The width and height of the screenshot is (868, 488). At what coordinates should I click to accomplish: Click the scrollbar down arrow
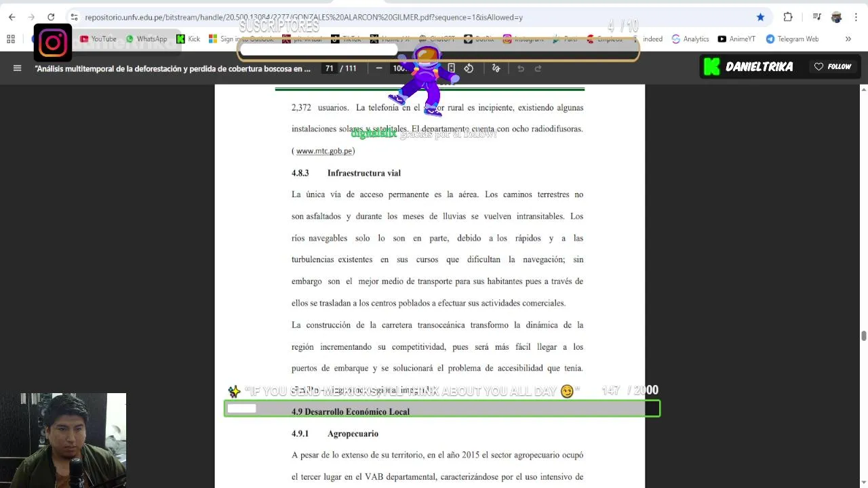click(x=863, y=483)
